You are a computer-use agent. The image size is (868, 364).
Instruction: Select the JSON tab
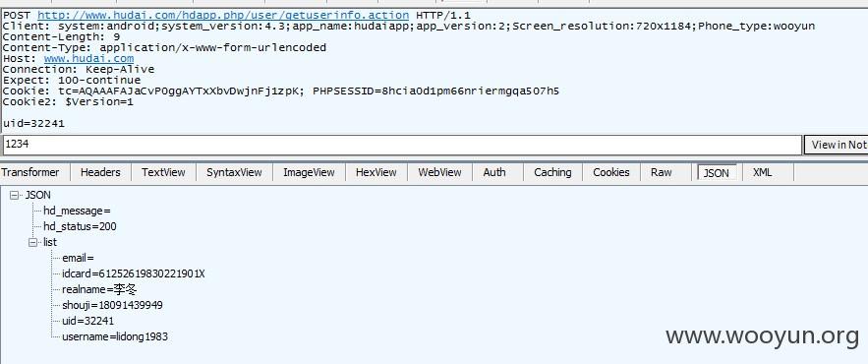click(x=716, y=173)
